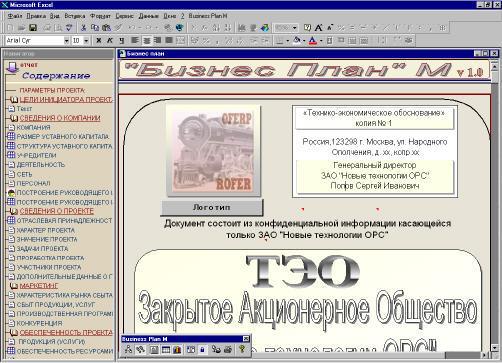This screenshot has width=502, height=363.
Task: Click the fill color paint bucket swatch
Action: (x=297, y=41)
